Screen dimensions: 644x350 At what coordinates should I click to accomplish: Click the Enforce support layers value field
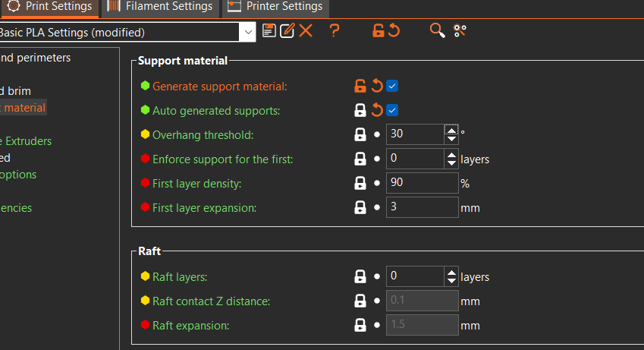tap(415, 159)
